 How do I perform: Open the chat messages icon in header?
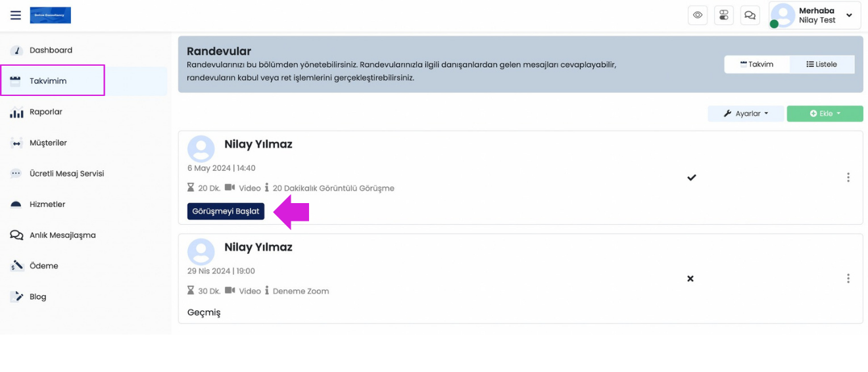coord(750,15)
